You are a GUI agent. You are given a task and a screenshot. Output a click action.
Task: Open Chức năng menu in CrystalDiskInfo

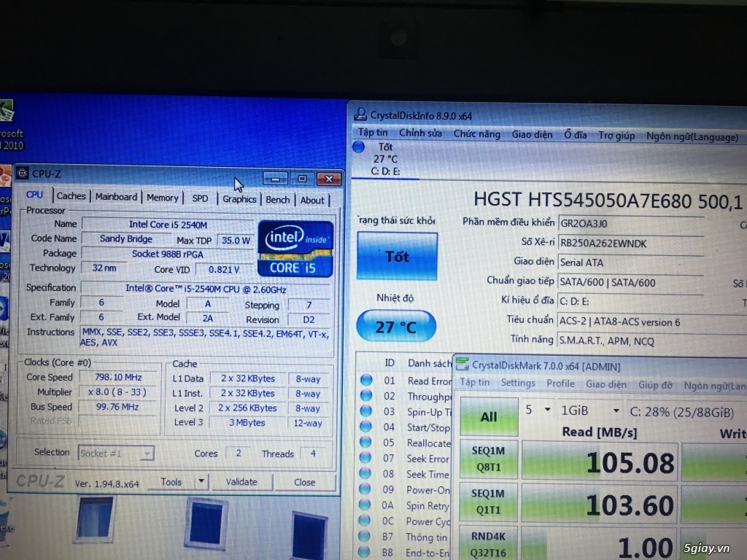pyautogui.click(x=477, y=134)
